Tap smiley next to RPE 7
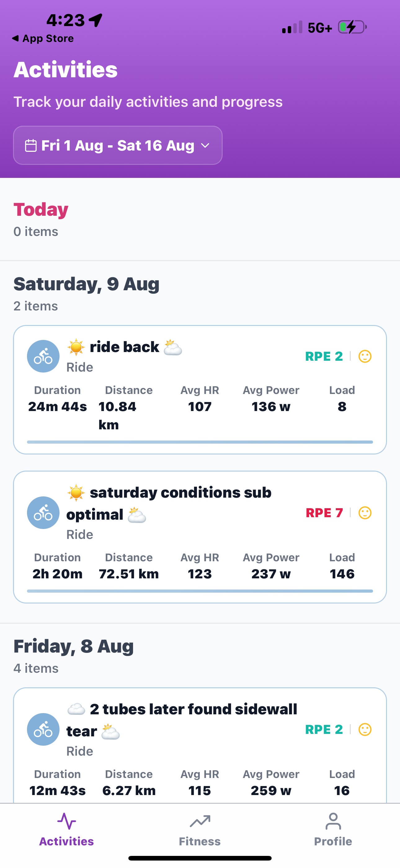This screenshot has width=400, height=868. point(365,513)
